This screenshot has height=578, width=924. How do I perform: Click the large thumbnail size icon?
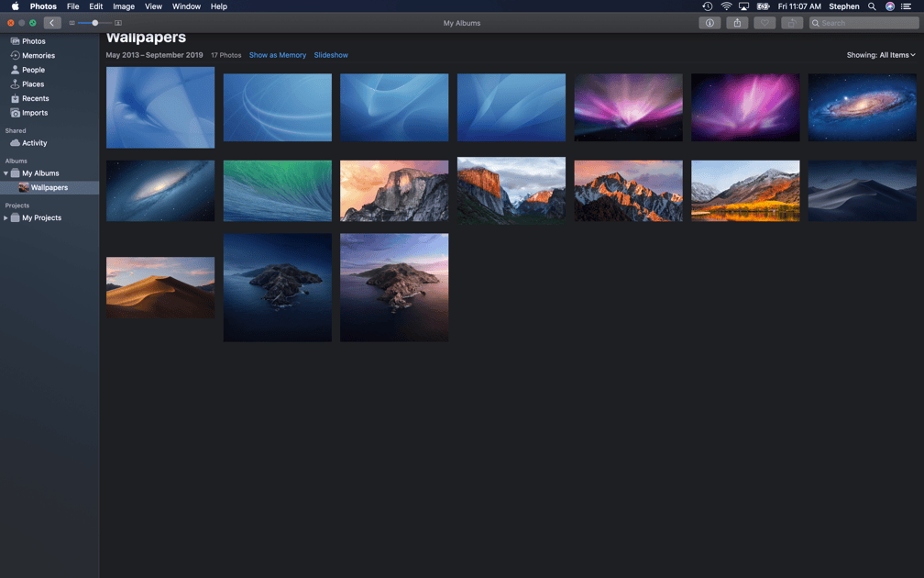tap(118, 23)
